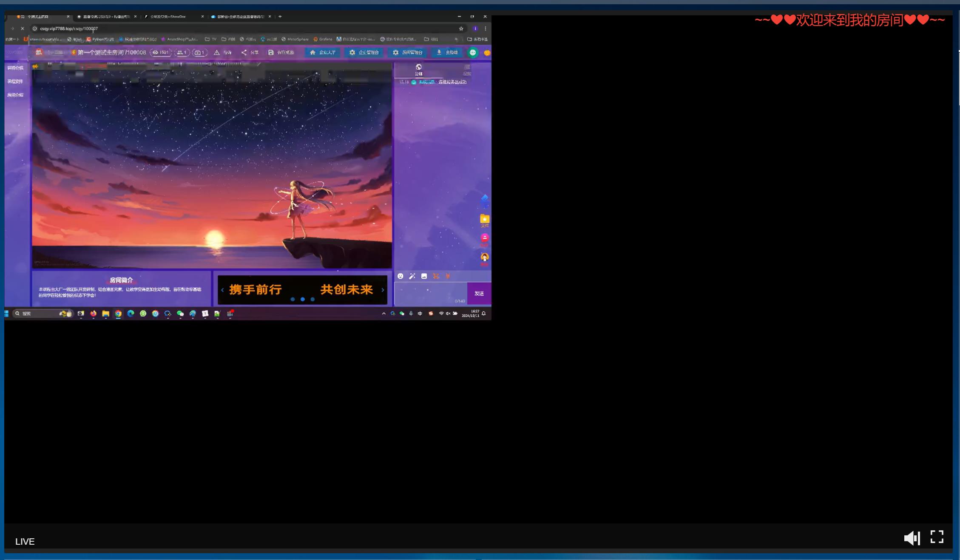Open a new browser tab with plus
Screen dimensions: 960x560
coord(280,17)
